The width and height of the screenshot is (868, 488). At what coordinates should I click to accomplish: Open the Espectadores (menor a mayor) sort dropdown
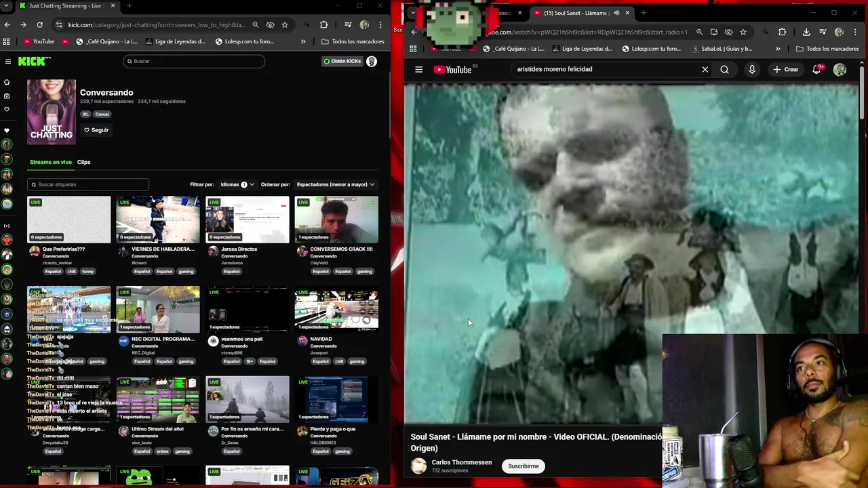335,184
